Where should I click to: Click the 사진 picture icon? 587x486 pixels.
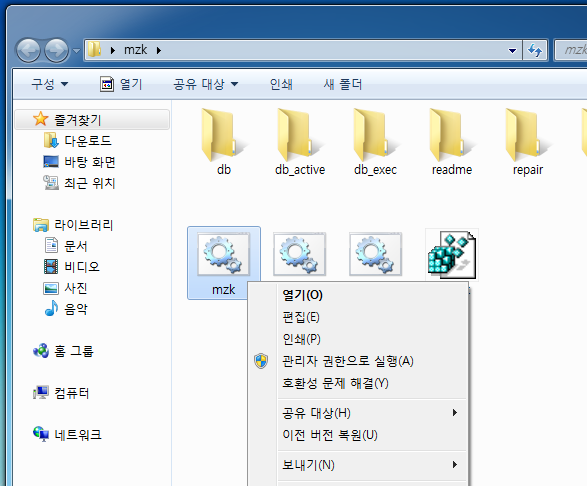pyautogui.click(x=51, y=288)
